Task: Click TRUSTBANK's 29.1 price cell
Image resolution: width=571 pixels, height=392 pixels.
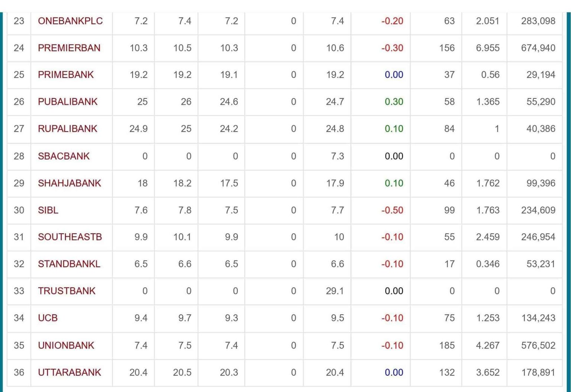Action: (335, 291)
